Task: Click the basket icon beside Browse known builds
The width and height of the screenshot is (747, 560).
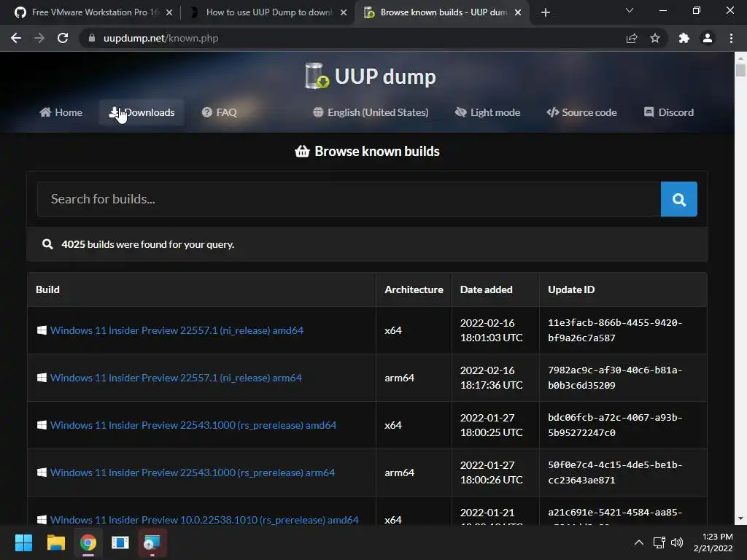Action: click(302, 152)
